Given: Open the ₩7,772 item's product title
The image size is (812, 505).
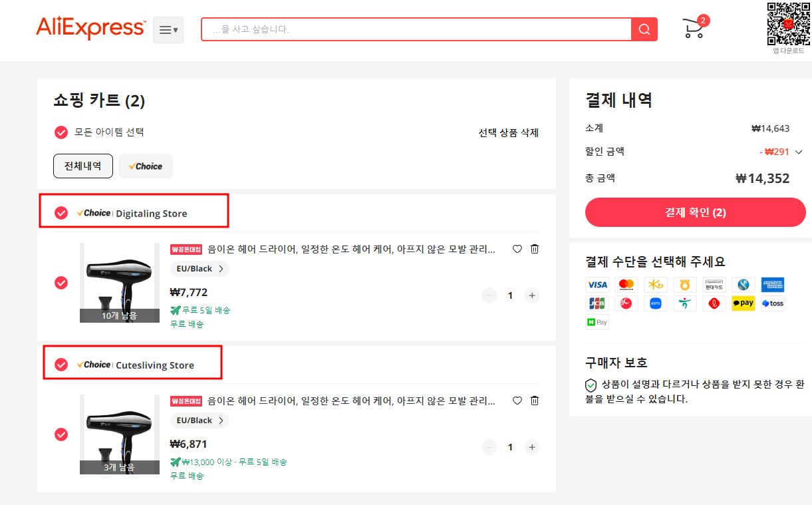Looking at the screenshot, I should click(x=351, y=250).
